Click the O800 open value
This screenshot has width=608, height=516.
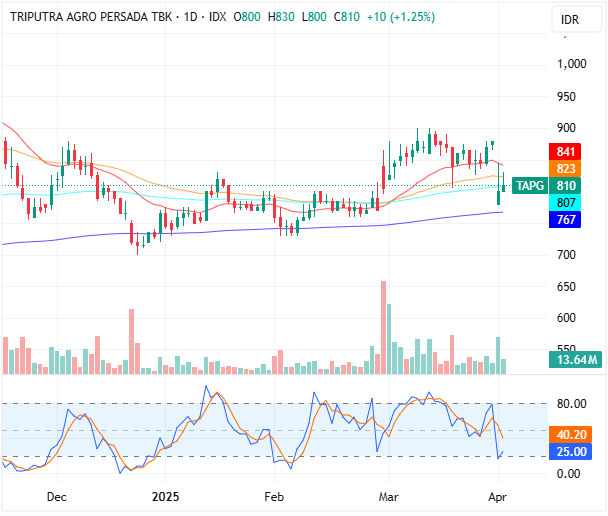pyautogui.click(x=247, y=17)
